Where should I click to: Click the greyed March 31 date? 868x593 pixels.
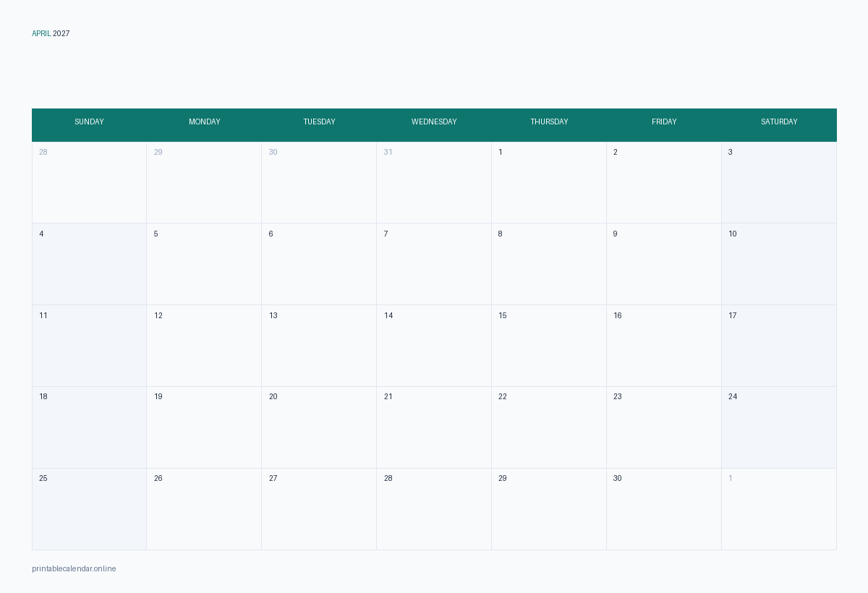coord(388,153)
